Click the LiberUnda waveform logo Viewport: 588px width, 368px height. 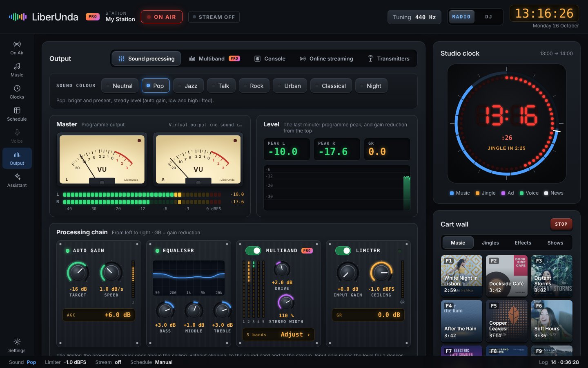pyautogui.click(x=18, y=17)
